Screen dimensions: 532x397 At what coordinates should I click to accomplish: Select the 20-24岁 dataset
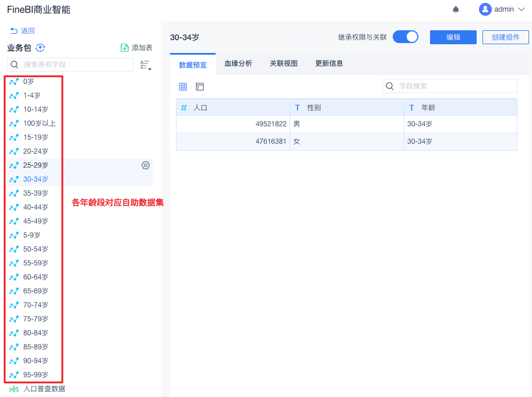coord(36,151)
